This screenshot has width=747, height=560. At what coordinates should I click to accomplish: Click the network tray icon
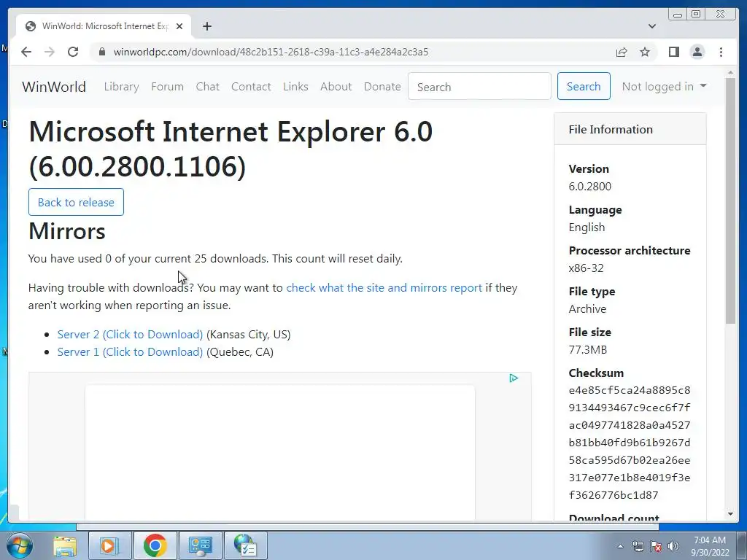[x=638, y=546]
